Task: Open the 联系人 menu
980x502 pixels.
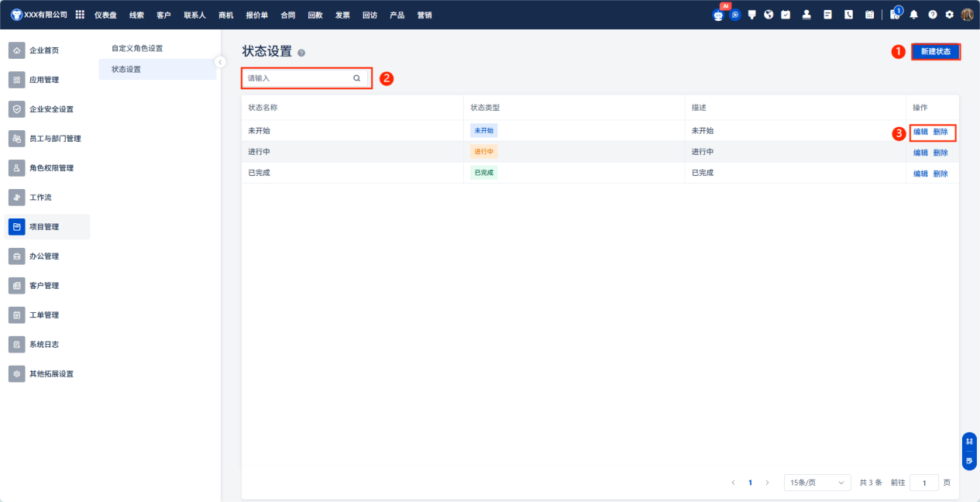Action: (194, 15)
